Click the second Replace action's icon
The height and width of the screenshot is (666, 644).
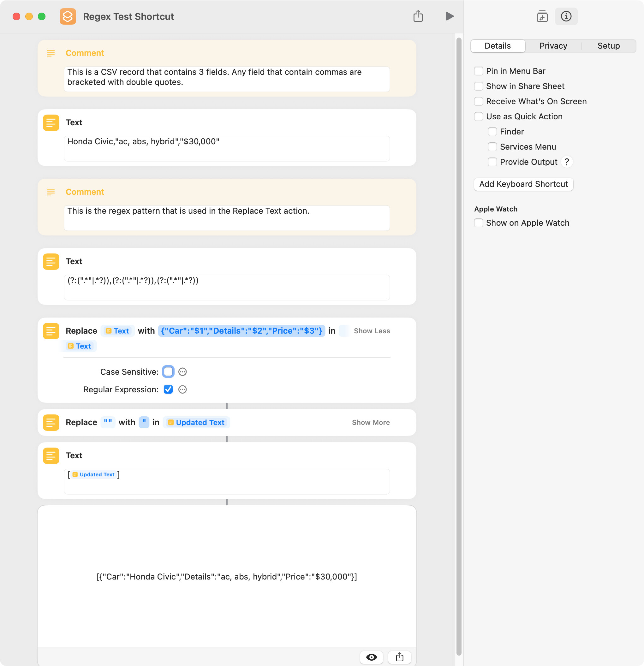coord(51,422)
